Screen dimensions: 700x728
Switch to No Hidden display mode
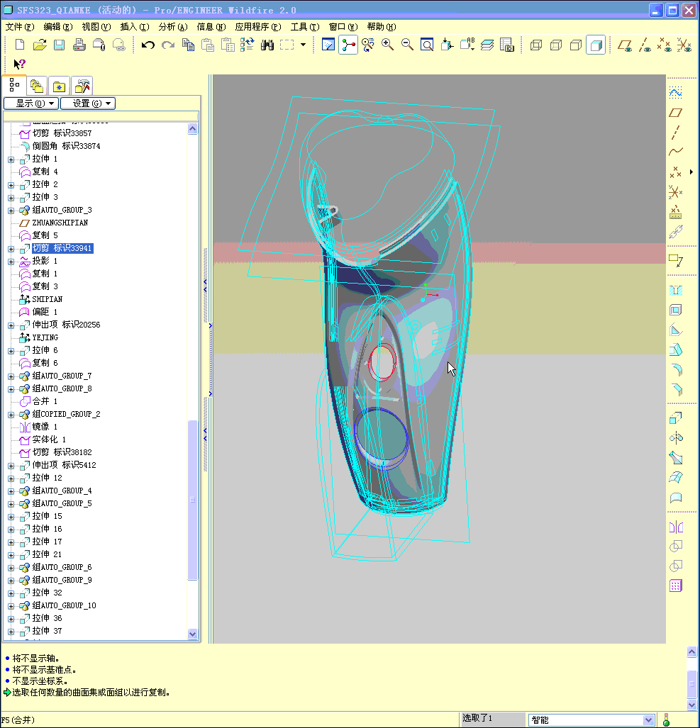pyautogui.click(x=575, y=45)
